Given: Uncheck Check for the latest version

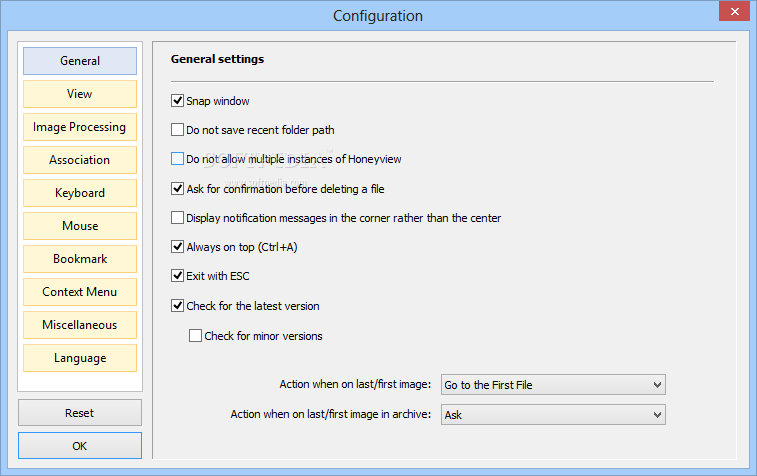Looking at the screenshot, I should 178,306.
